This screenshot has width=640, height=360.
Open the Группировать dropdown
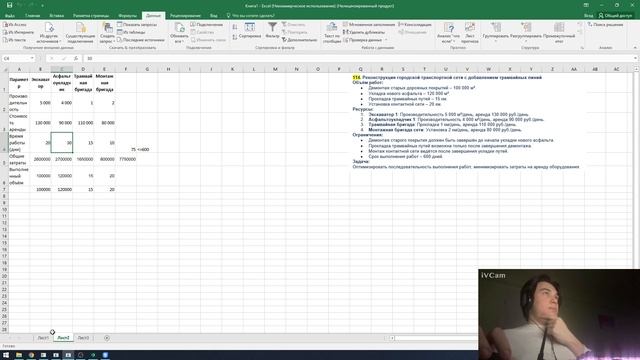(x=496, y=33)
